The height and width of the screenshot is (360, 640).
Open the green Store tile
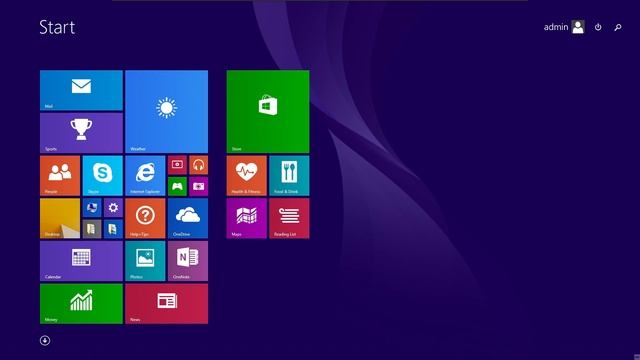(x=268, y=111)
